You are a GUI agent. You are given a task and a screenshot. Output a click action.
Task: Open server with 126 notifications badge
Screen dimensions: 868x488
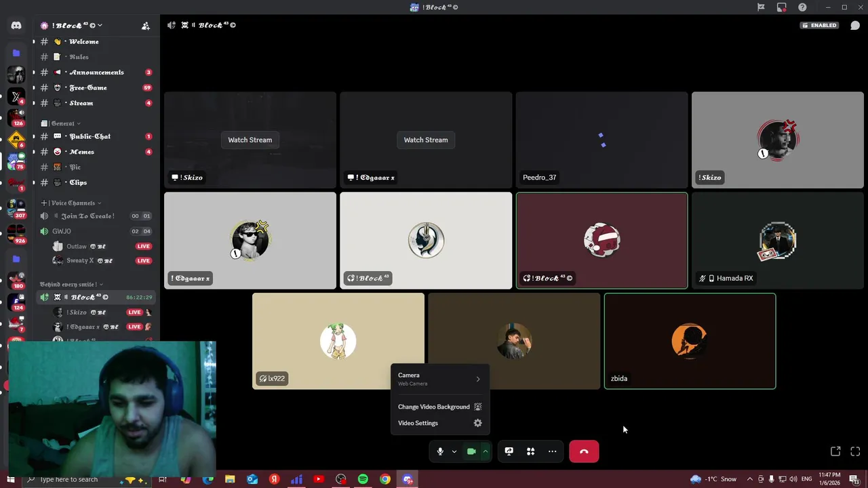pos(16,117)
